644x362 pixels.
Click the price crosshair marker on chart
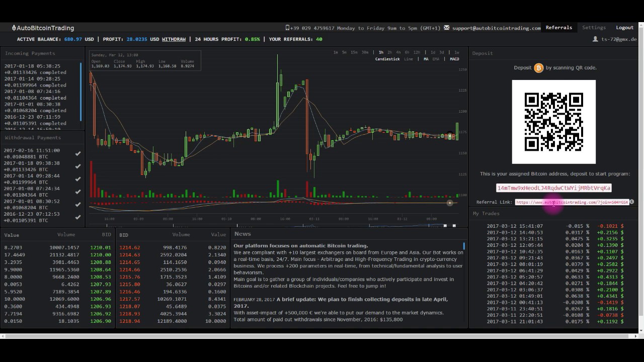coord(450,136)
